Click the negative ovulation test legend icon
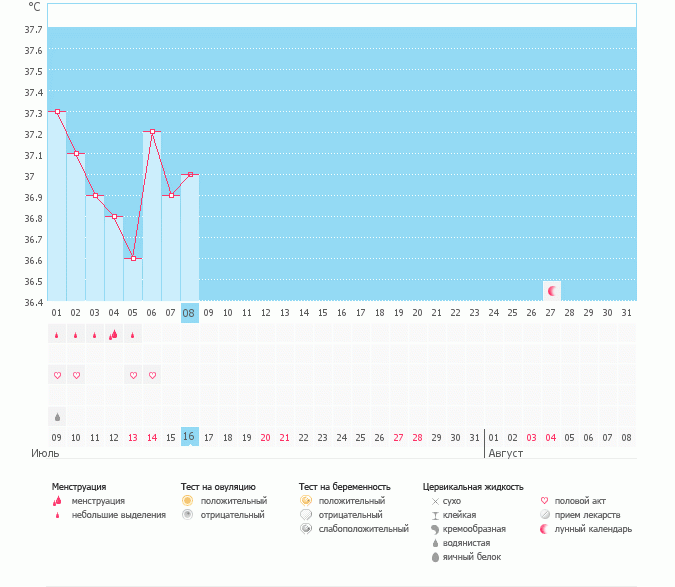The height and width of the screenshot is (587, 675). [x=187, y=514]
